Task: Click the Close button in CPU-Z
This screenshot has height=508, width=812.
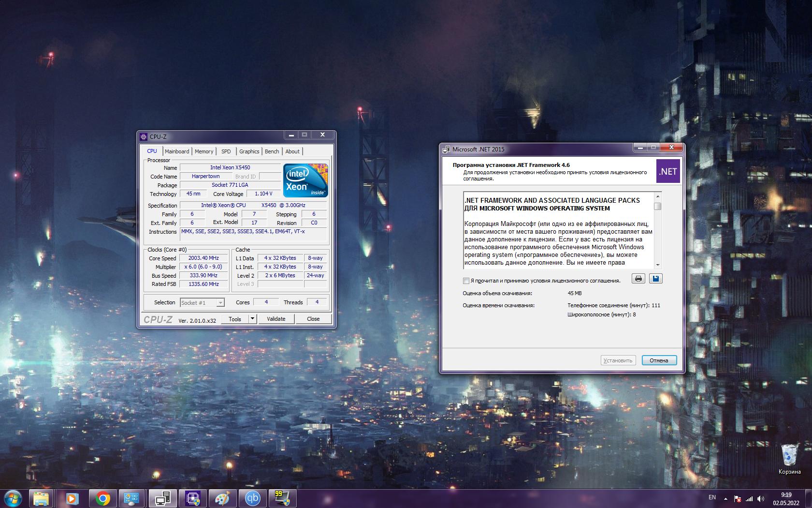Action: pos(313,319)
